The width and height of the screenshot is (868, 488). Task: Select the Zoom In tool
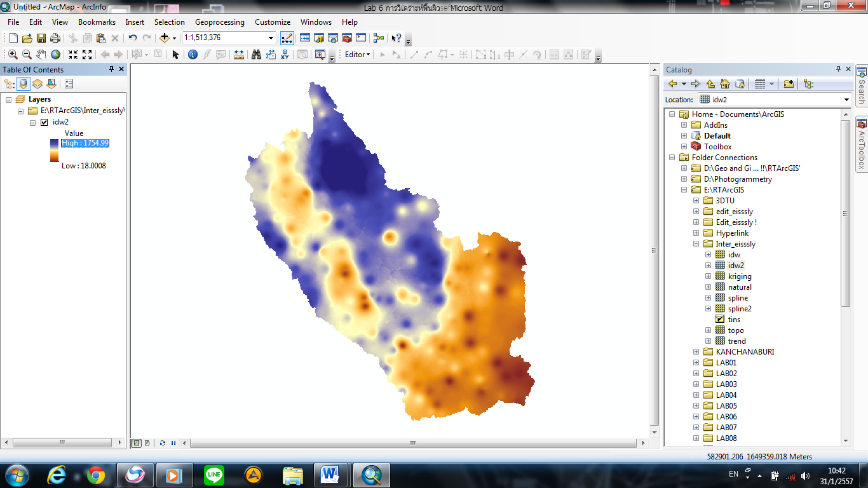coord(13,55)
